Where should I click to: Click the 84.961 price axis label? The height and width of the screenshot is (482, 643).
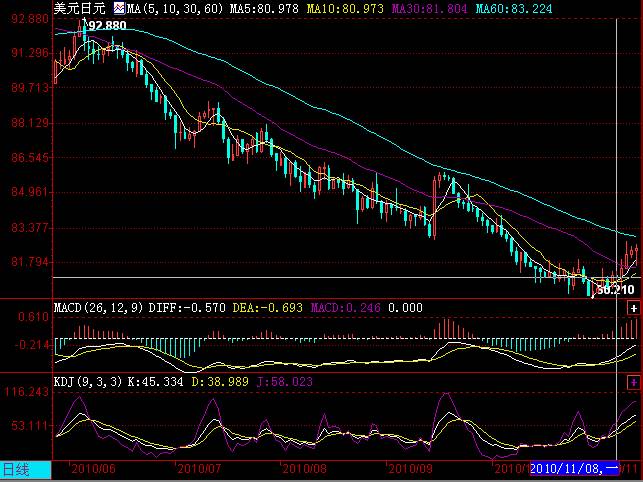coord(30,192)
